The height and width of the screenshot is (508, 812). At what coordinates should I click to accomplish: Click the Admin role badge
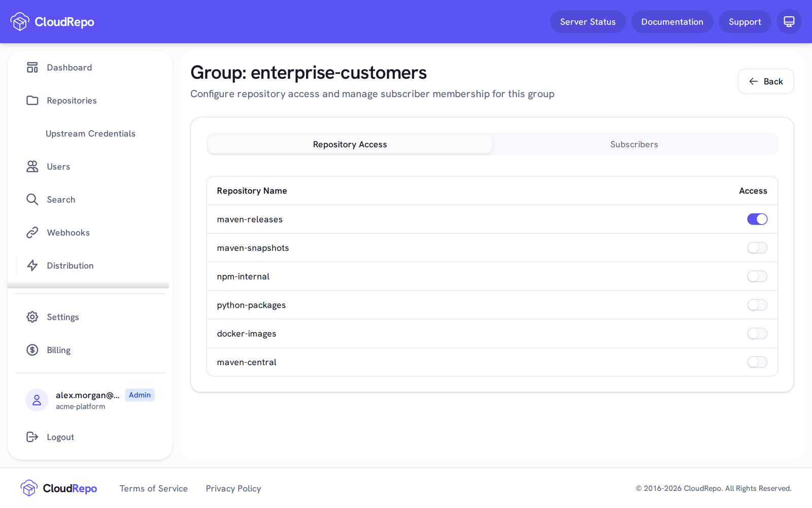[140, 395]
